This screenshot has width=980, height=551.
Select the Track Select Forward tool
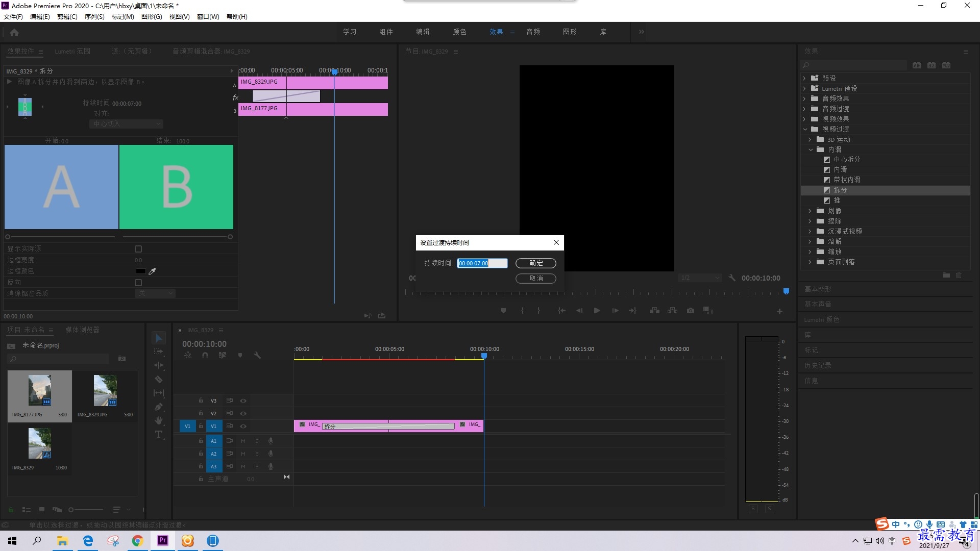[x=159, y=352]
